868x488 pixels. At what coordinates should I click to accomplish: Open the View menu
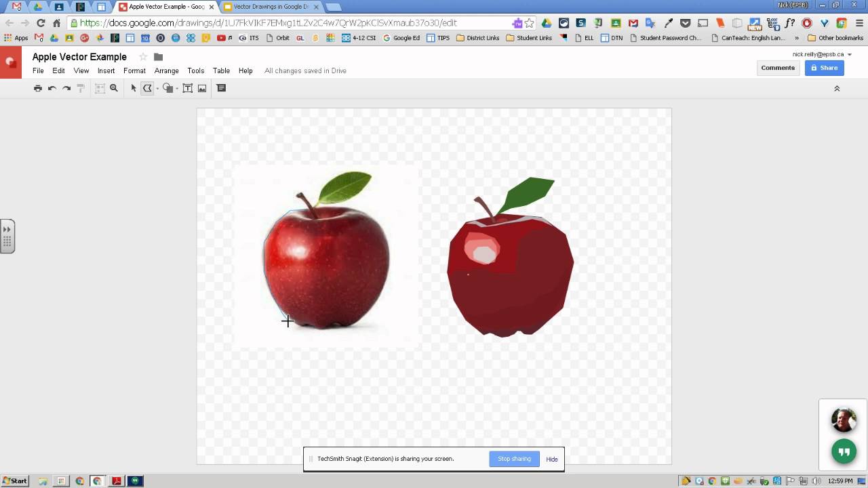81,70
